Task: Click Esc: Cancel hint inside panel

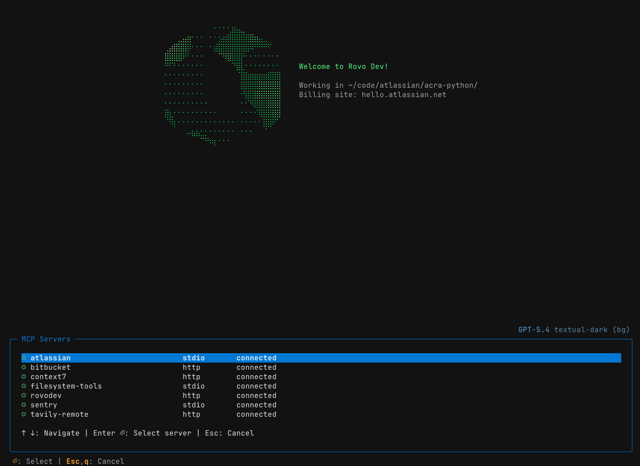Action: (x=229, y=433)
